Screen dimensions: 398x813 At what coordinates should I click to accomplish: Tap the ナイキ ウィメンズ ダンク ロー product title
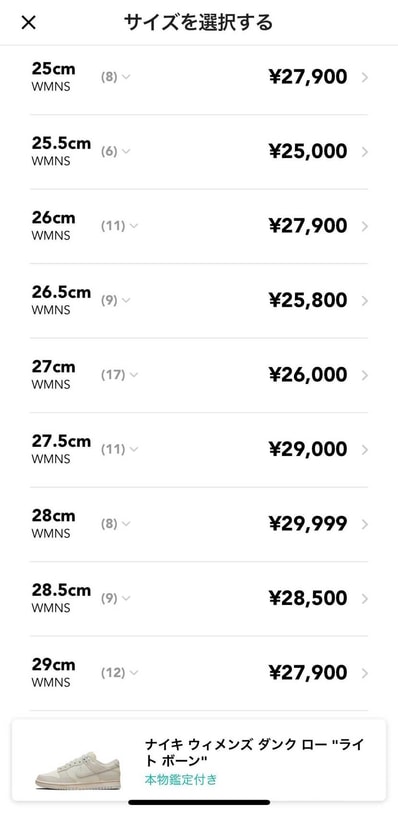[x=254, y=752]
